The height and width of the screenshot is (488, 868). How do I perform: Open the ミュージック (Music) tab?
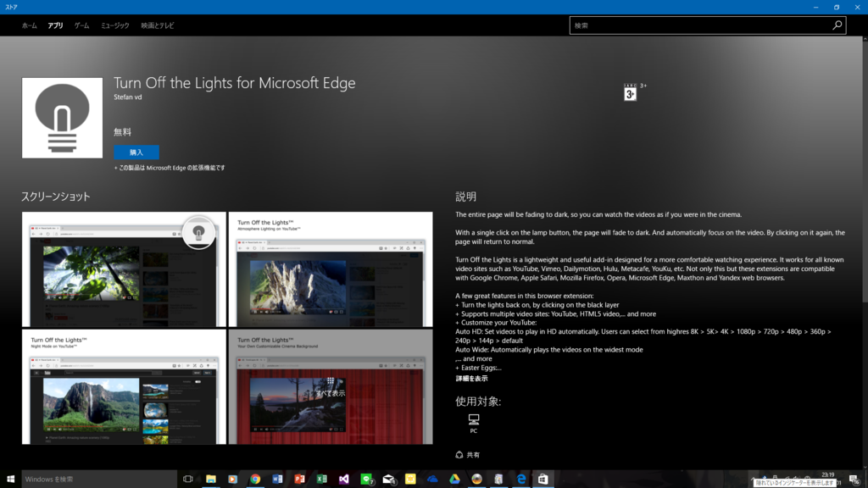[115, 25]
